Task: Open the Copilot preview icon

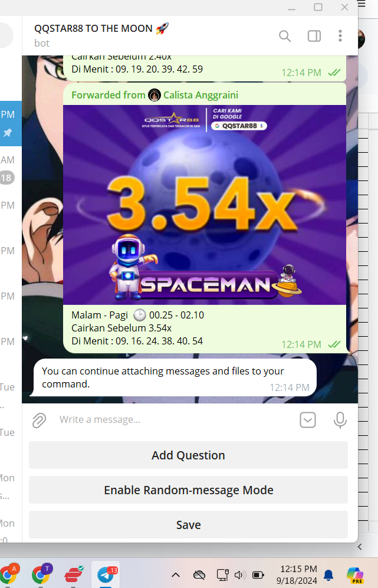Action: click(355, 575)
